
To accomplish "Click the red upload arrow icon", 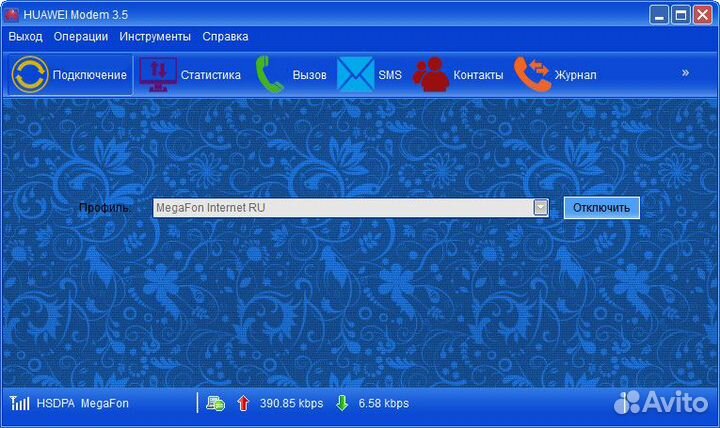I will click(x=242, y=404).
